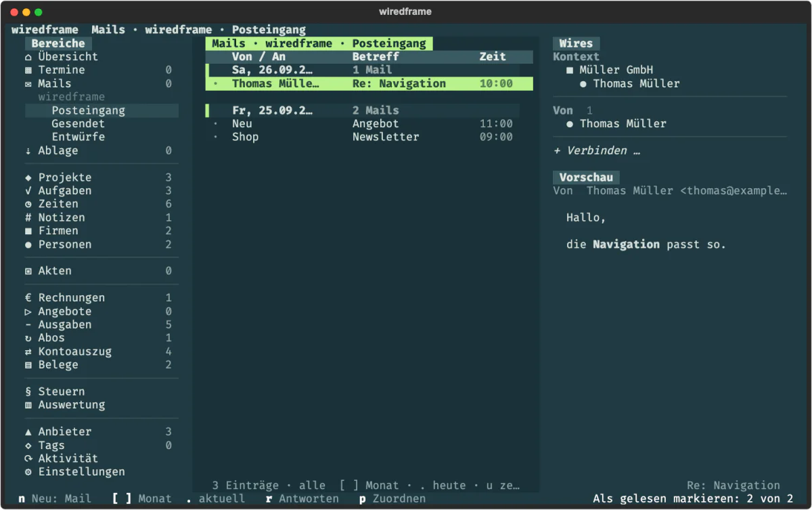812x510 pixels.
Task: Open the Übersicht home icon
Action: coord(28,57)
